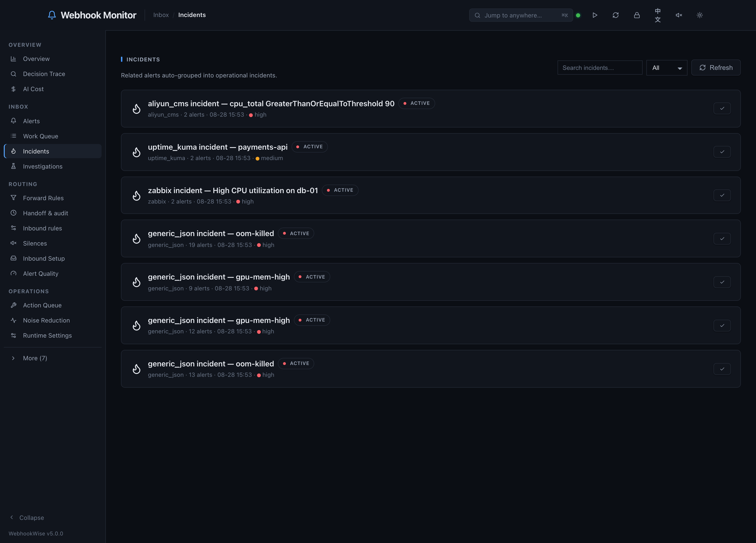
Task: Toggle sound with the top bar speaker icon
Action: (679, 15)
